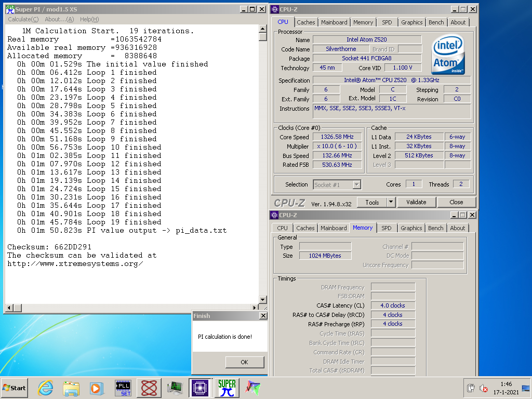Select the CPU-Z taskbar icon
532x399 pixels.
tap(200, 388)
